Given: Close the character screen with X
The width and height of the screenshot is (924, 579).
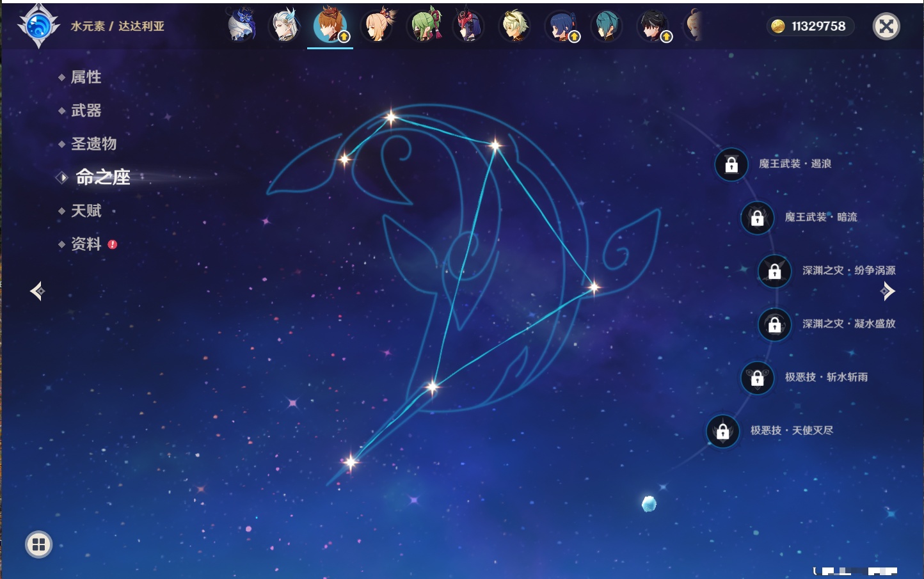Looking at the screenshot, I should (886, 26).
